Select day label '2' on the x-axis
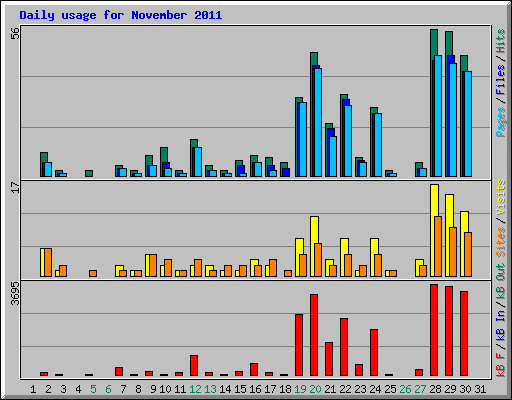The image size is (512, 400). click(48, 389)
